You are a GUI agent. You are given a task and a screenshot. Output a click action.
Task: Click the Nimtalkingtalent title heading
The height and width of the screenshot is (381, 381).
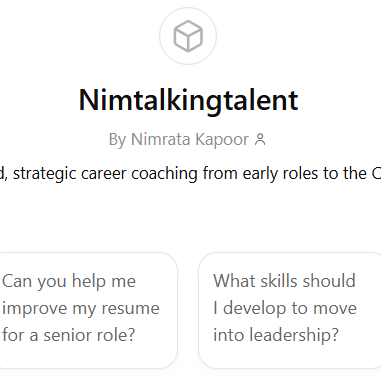pyautogui.click(x=188, y=100)
